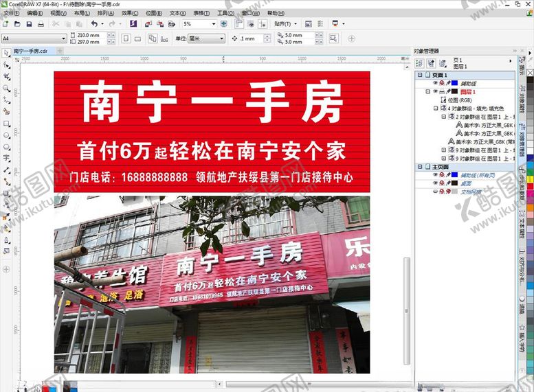Open the A4 page size dropdown

point(63,38)
